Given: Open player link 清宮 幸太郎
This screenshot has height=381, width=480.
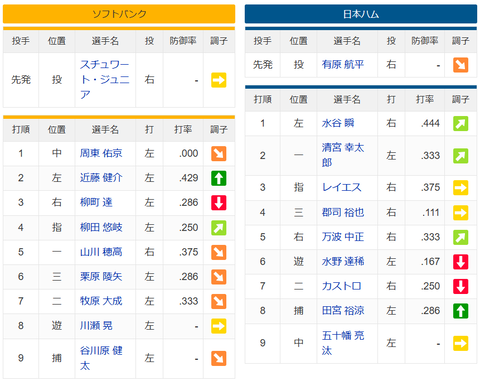Looking at the screenshot, I should coord(343,155).
